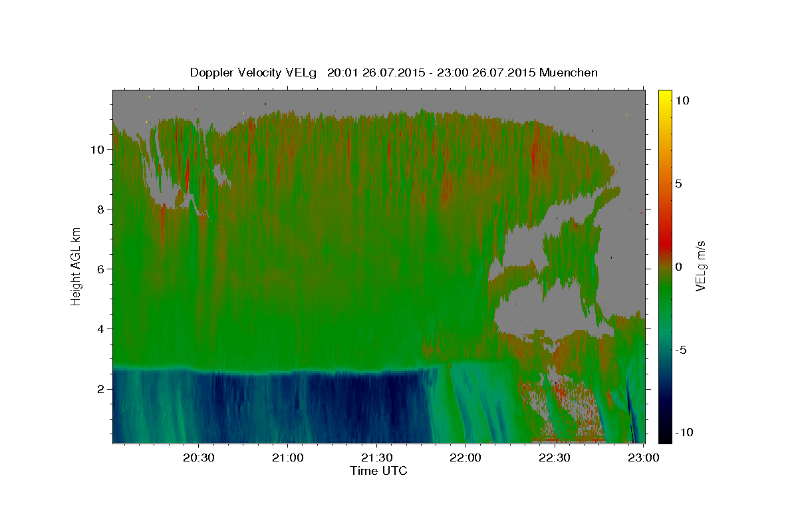The width and height of the screenshot is (798, 532).
Task: Click the '22:00' time tick label
Action: coord(465,458)
